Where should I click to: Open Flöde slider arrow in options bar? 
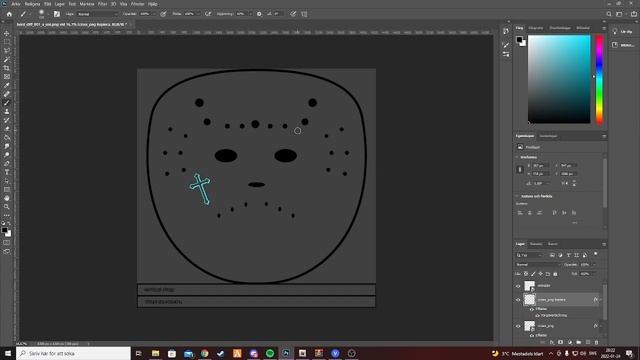[x=198, y=14]
